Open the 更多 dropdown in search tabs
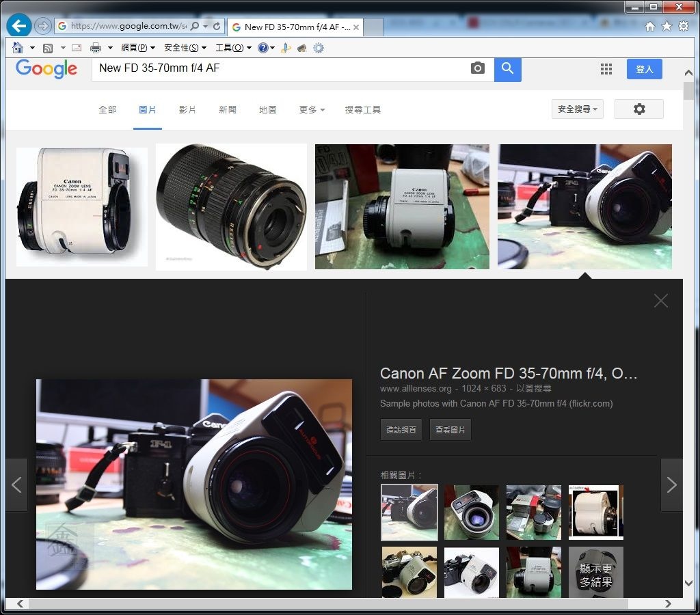 (x=312, y=110)
